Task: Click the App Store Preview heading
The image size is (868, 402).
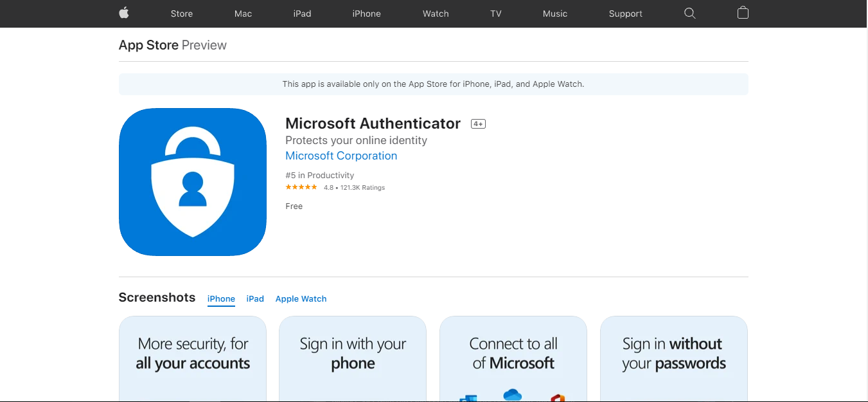Action: point(172,45)
